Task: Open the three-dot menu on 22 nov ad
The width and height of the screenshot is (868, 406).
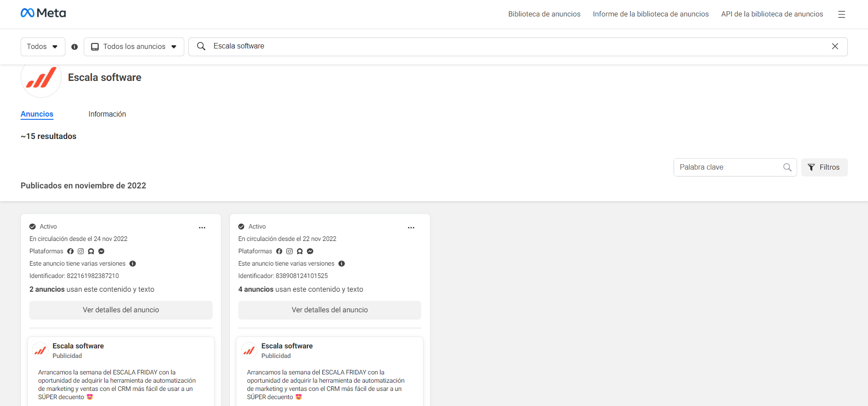Action: point(411,228)
